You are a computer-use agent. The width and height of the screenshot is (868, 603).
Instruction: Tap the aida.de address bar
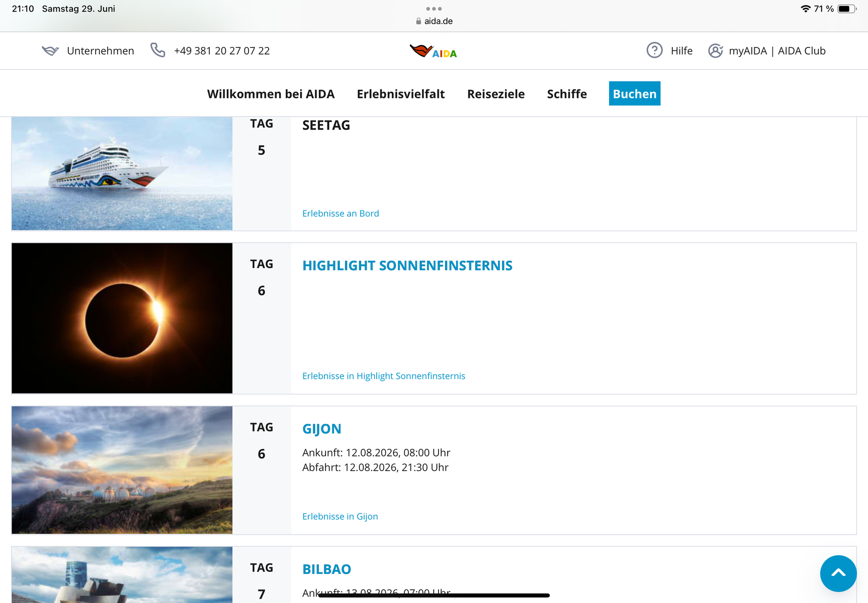438,21
